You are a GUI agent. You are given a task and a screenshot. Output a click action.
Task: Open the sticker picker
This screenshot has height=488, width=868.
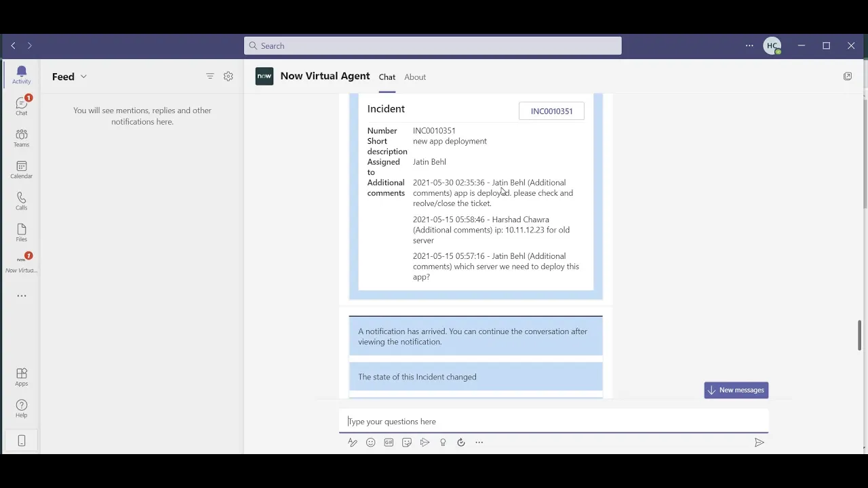pos(407,443)
